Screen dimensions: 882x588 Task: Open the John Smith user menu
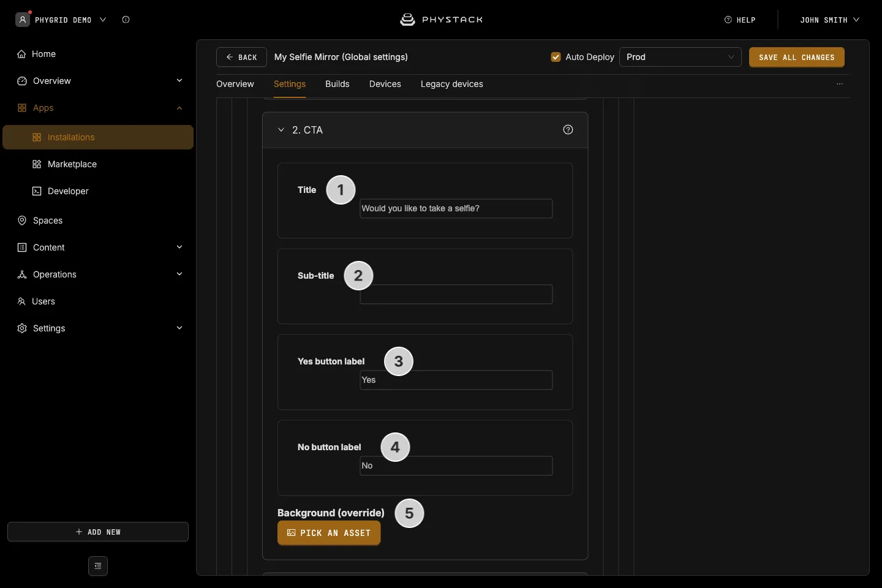pyautogui.click(x=829, y=20)
